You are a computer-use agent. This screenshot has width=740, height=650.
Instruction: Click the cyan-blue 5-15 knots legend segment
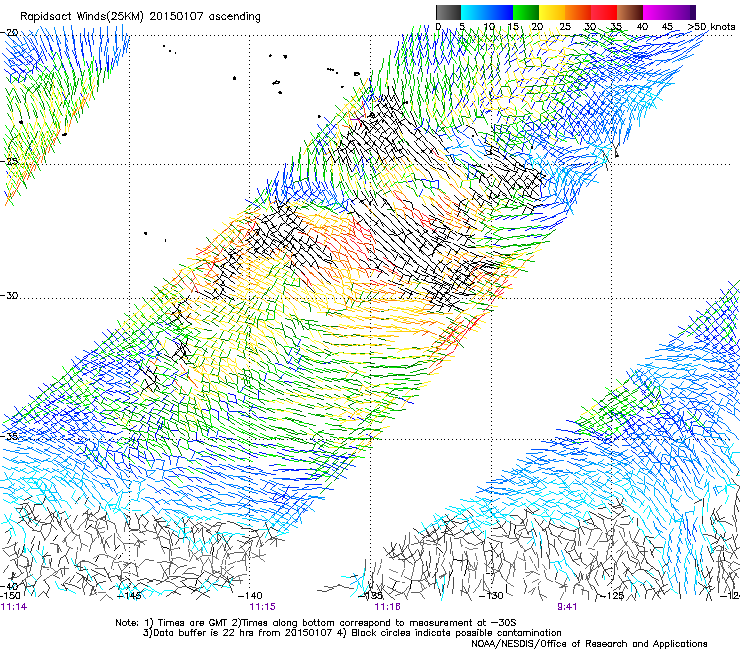487,12
